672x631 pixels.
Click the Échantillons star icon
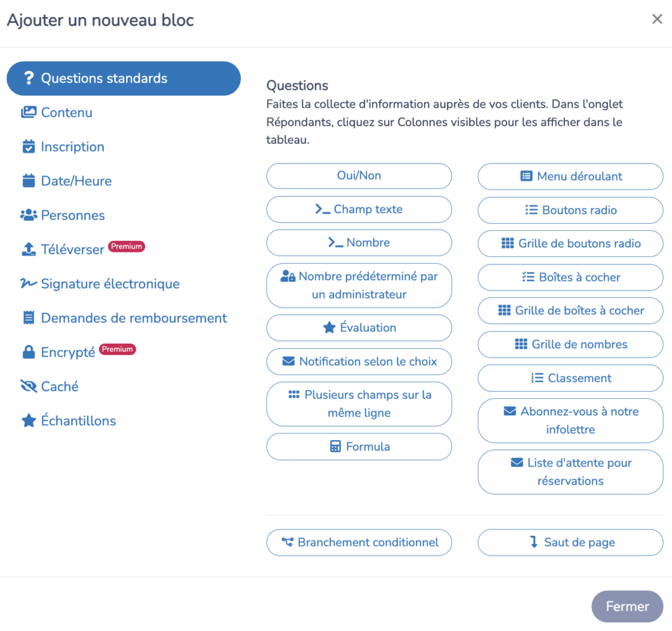pyautogui.click(x=28, y=421)
